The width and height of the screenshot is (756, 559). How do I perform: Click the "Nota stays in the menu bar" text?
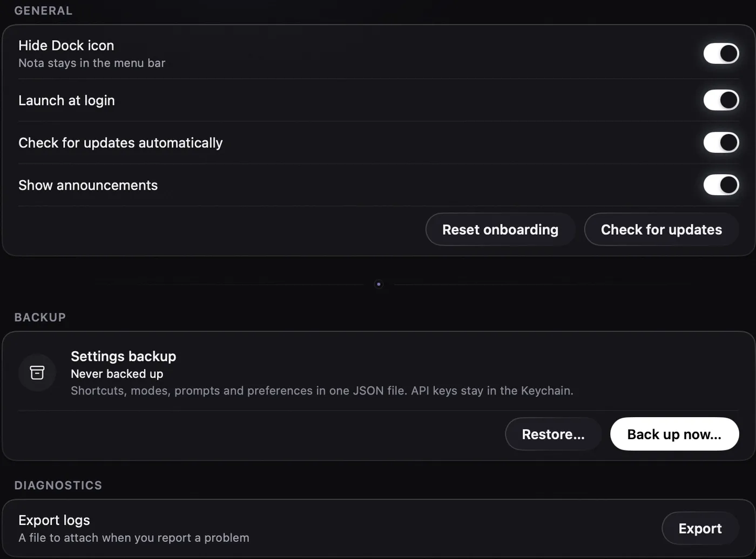(92, 63)
